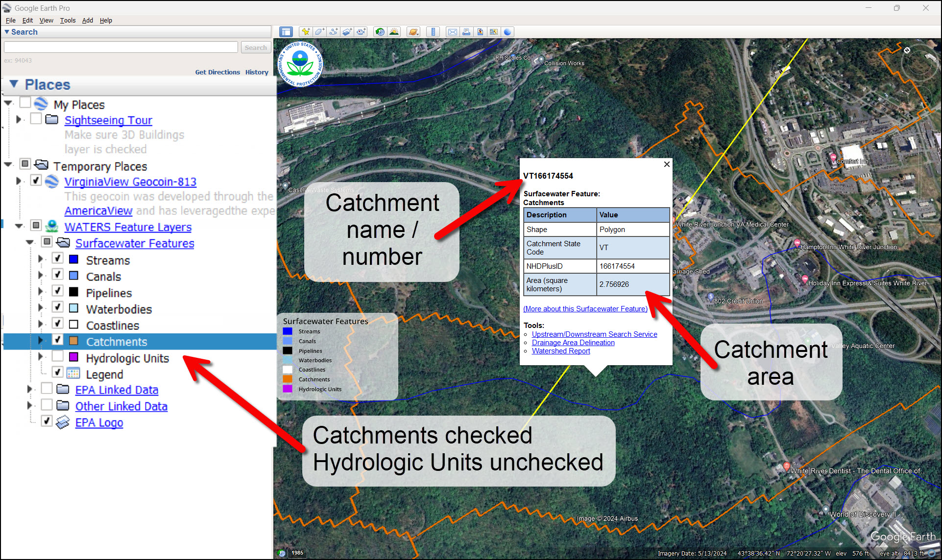The width and height of the screenshot is (942, 560).
Task: Uncheck the Legend layer checkbox
Action: click(x=58, y=372)
